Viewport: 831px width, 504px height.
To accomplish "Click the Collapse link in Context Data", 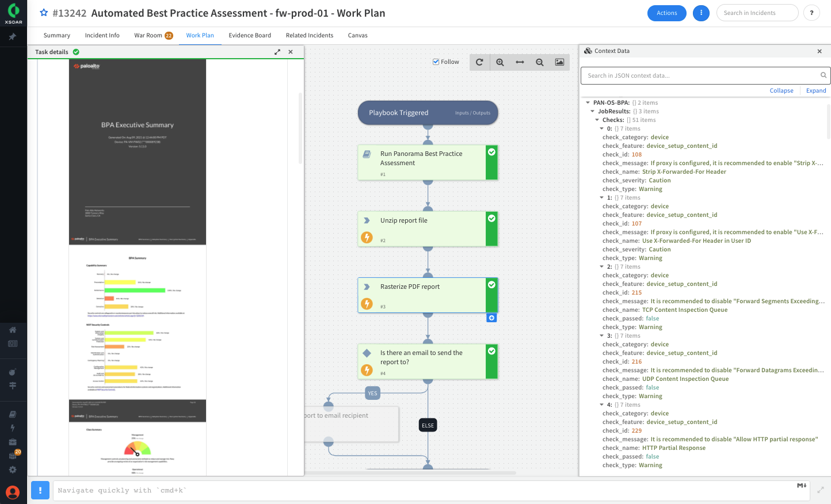I will tap(781, 90).
